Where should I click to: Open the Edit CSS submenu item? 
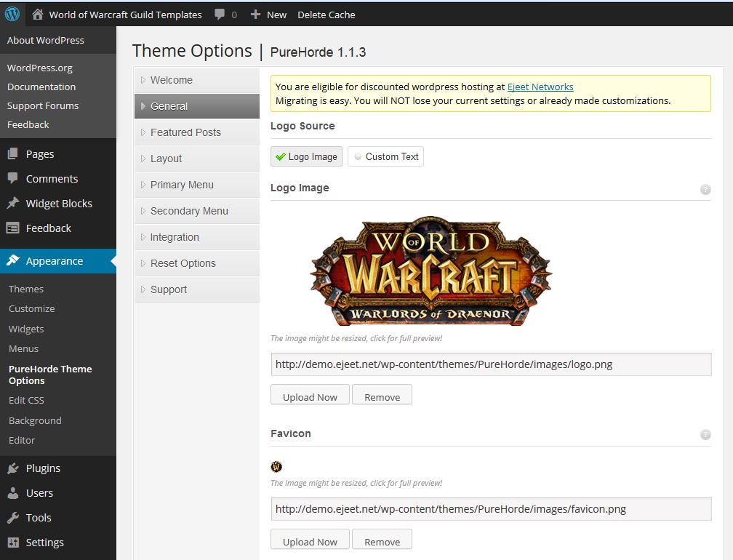(x=26, y=400)
